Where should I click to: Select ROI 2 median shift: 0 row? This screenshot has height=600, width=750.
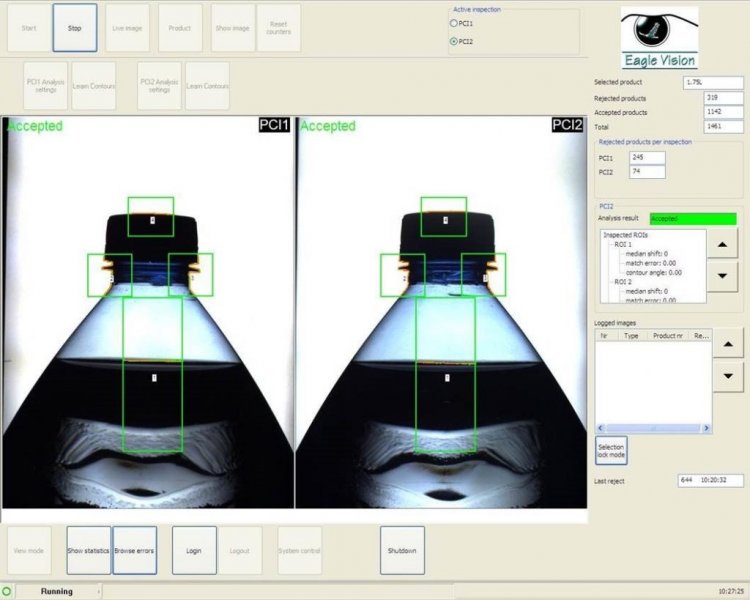click(646, 291)
